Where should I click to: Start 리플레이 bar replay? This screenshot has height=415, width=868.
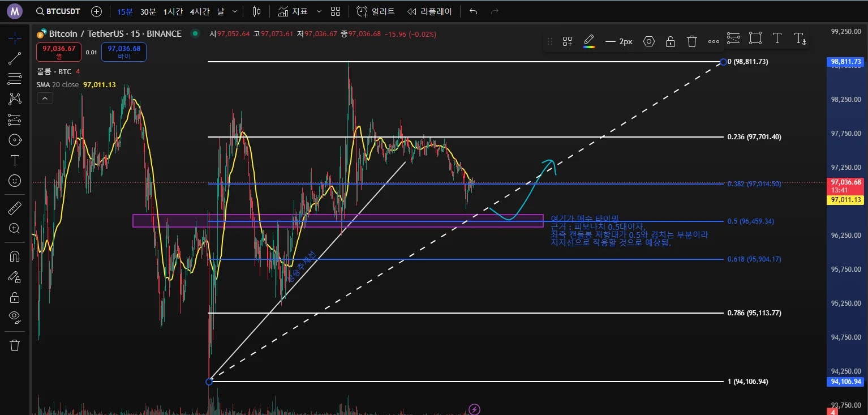coord(430,11)
